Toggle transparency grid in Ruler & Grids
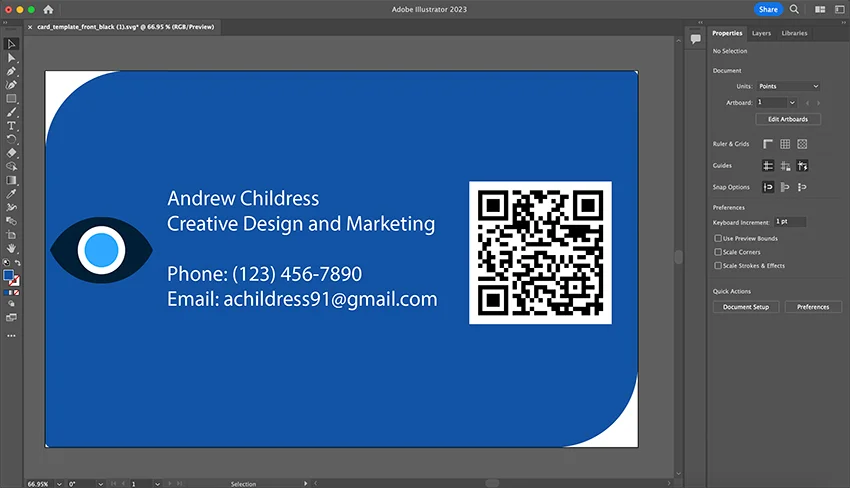The width and height of the screenshot is (850, 488). pos(802,144)
